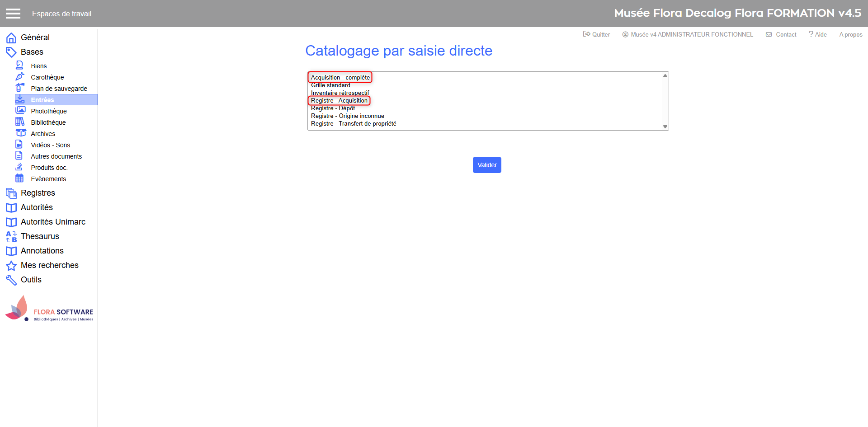
Task: Click the Photothèque image icon
Action: pos(20,110)
